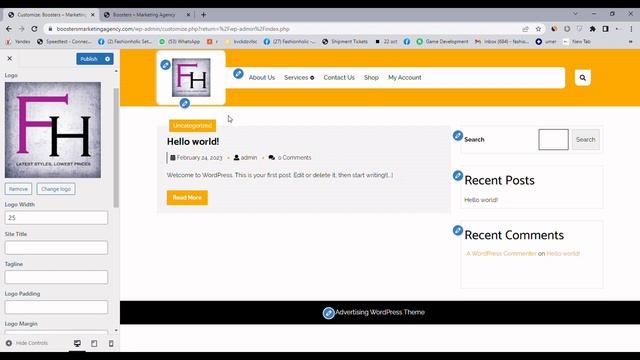Edit the site logo shortcut pencil above the logo
The height and width of the screenshot is (360, 640).
(x=165, y=64)
